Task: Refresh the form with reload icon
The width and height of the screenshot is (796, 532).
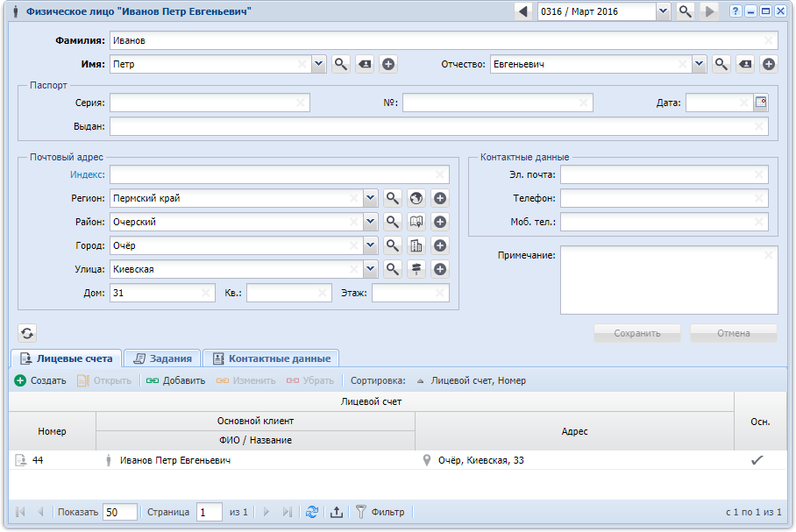Action: (27, 334)
